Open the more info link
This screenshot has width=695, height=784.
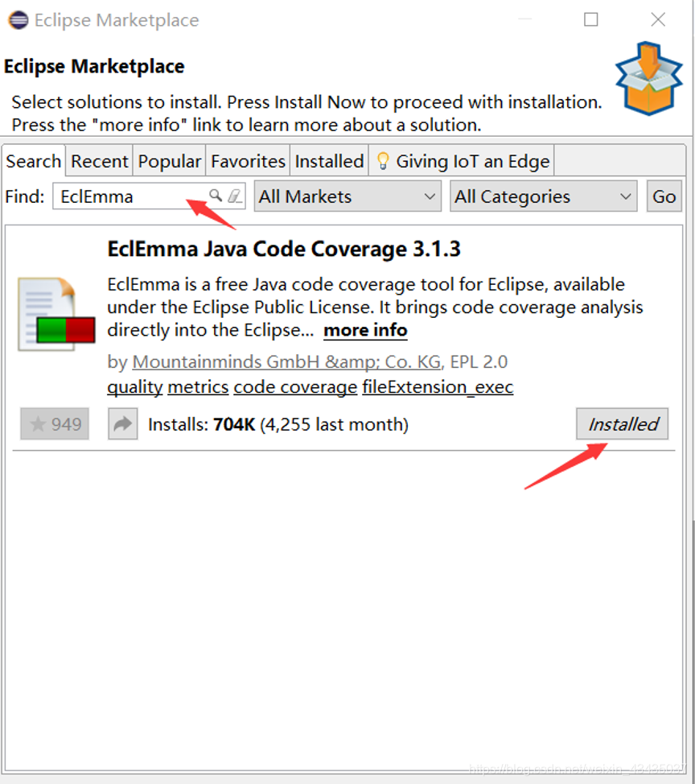point(365,330)
